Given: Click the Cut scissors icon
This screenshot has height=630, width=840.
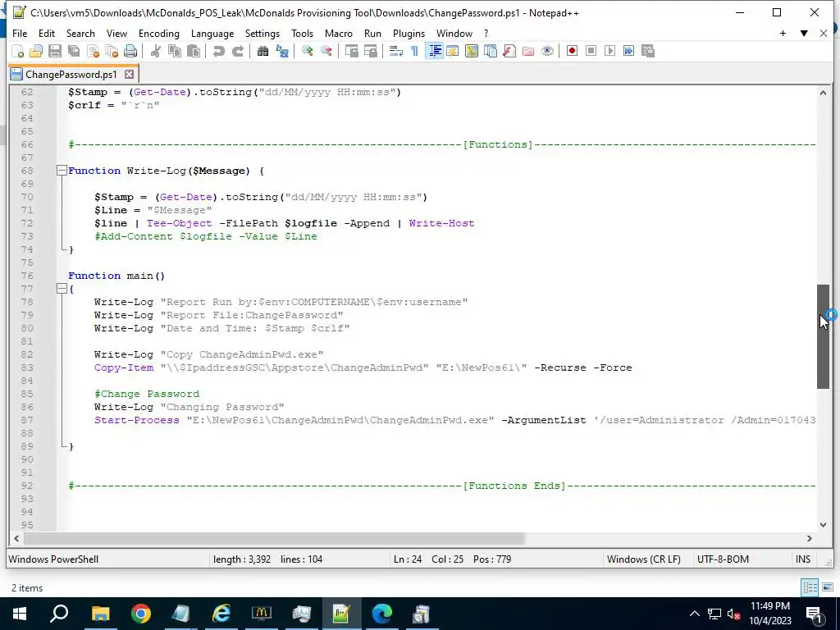Looking at the screenshot, I should 156,51.
